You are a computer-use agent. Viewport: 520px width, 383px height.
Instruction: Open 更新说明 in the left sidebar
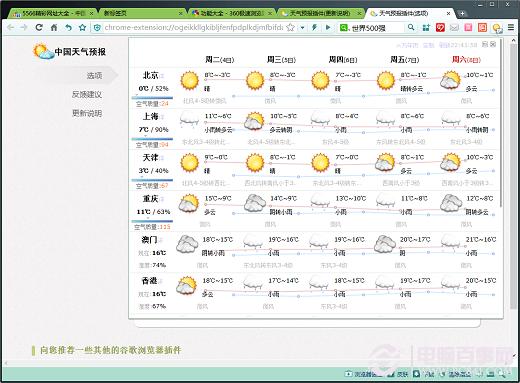click(87, 113)
